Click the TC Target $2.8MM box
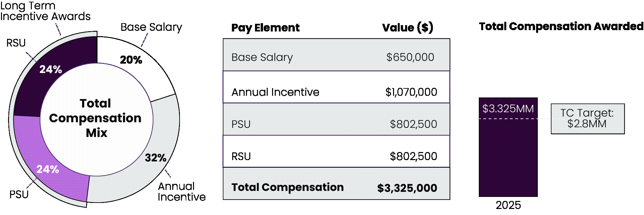The image size is (644, 215). (587, 119)
